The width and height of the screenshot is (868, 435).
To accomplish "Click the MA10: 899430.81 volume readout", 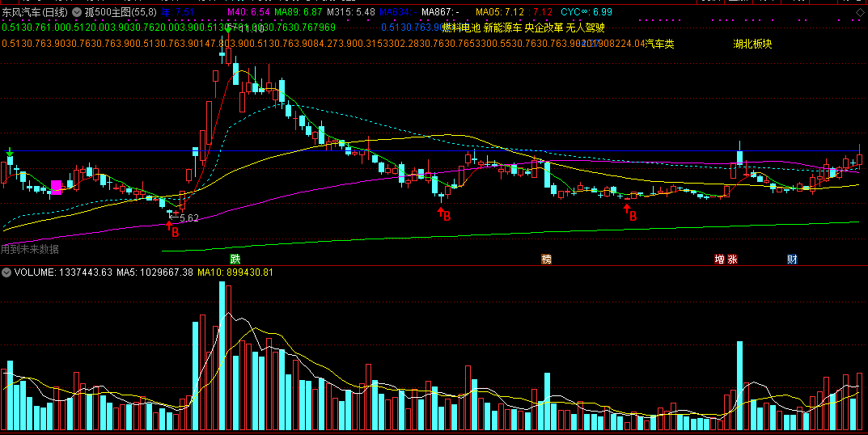I will point(235,272).
